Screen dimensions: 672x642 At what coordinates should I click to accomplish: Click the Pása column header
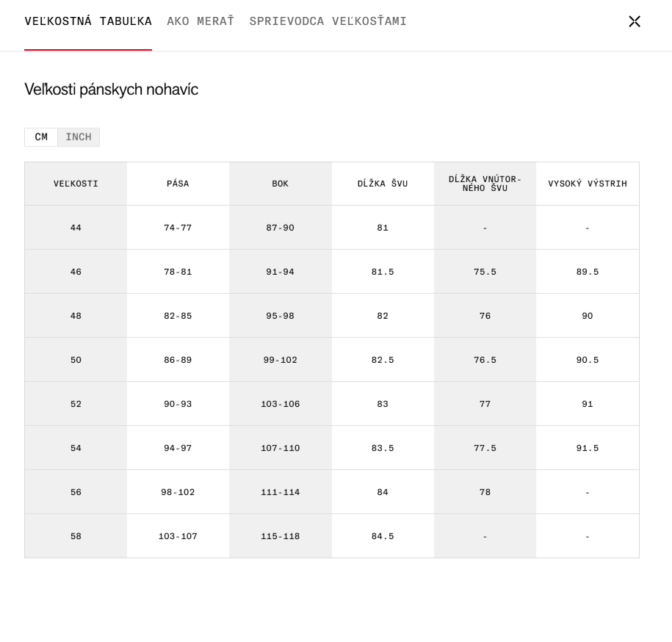pos(178,184)
